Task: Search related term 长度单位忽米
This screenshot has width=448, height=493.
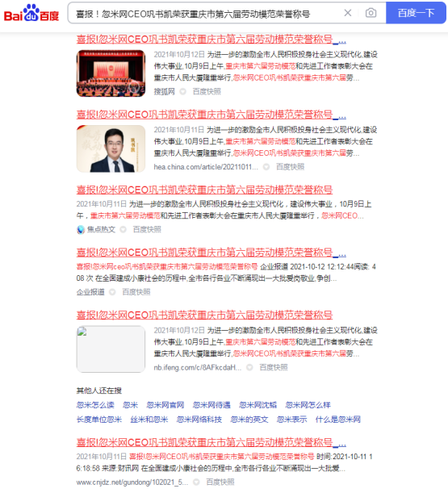Action: click(99, 420)
